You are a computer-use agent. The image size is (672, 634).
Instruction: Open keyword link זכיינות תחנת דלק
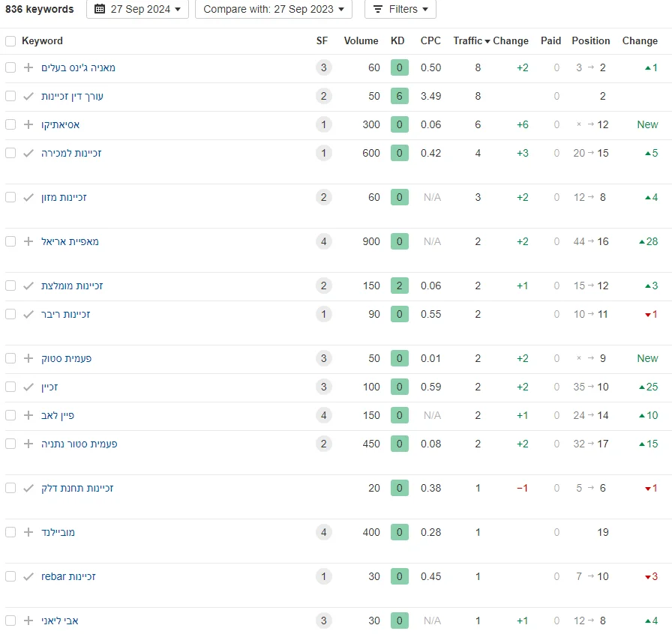pos(77,489)
